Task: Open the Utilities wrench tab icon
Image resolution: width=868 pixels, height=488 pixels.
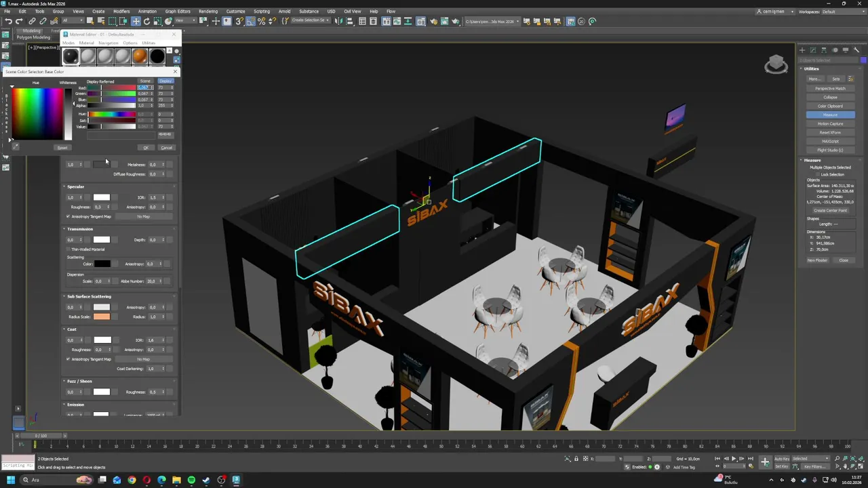Action: pos(856,50)
